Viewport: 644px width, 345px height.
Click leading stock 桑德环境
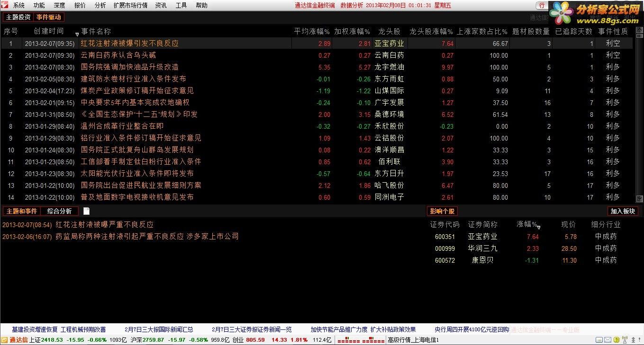tap(390, 114)
